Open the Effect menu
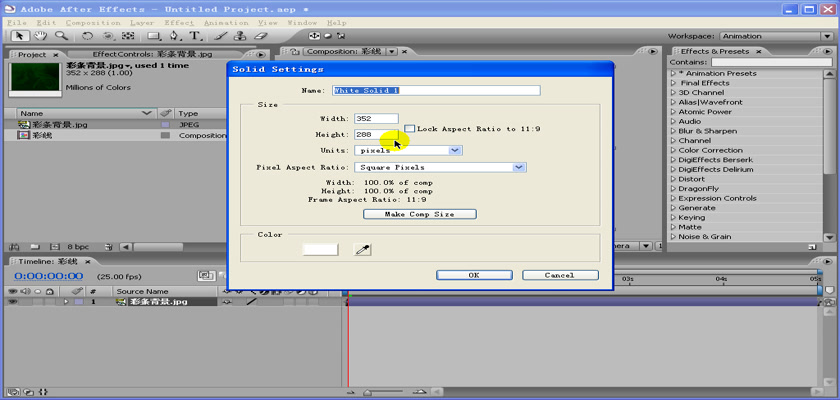 tap(179, 23)
